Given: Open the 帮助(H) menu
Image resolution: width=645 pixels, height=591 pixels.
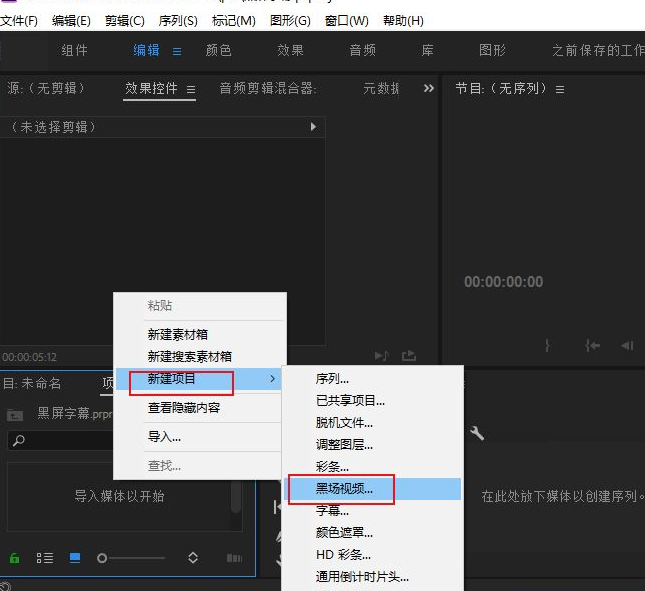Looking at the screenshot, I should pos(403,21).
